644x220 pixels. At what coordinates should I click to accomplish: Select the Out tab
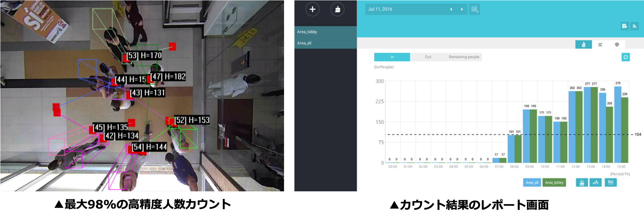pos(428,57)
